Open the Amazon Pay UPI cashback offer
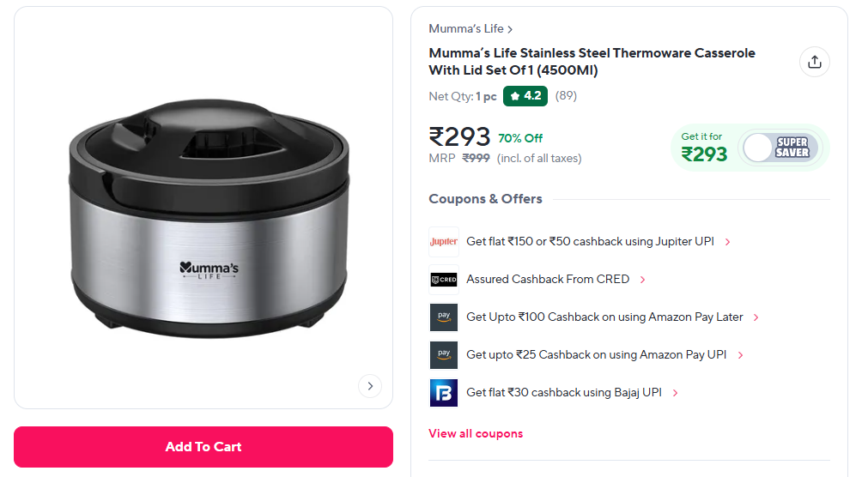The width and height of the screenshot is (868, 477). [x=596, y=355]
